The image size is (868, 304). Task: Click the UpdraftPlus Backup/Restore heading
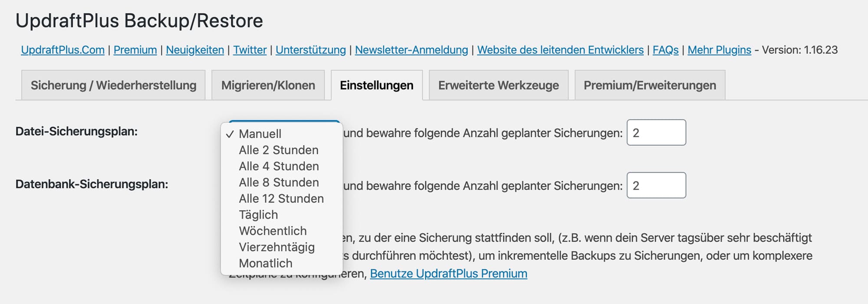(139, 21)
